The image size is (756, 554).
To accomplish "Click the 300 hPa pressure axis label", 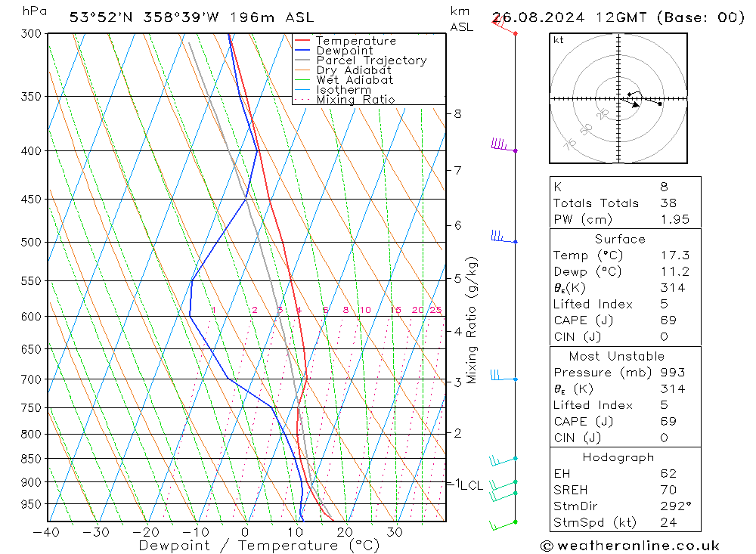I will [x=31, y=34].
